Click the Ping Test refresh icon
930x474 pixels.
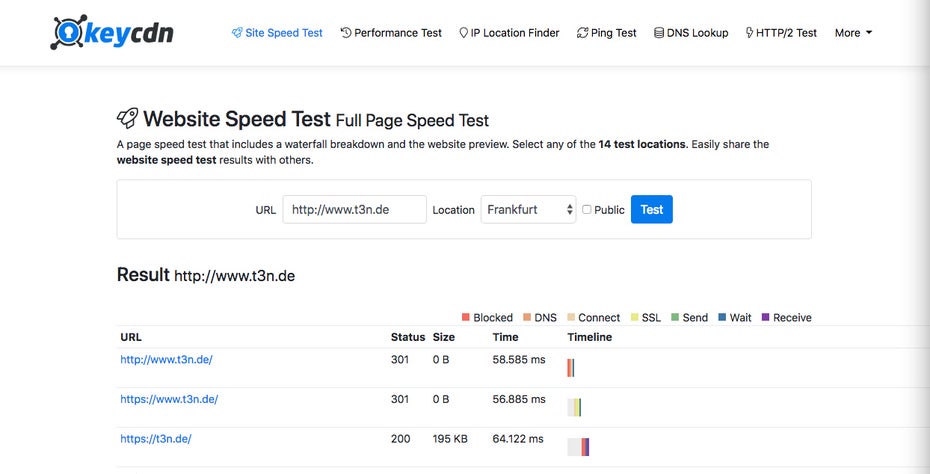(x=582, y=33)
